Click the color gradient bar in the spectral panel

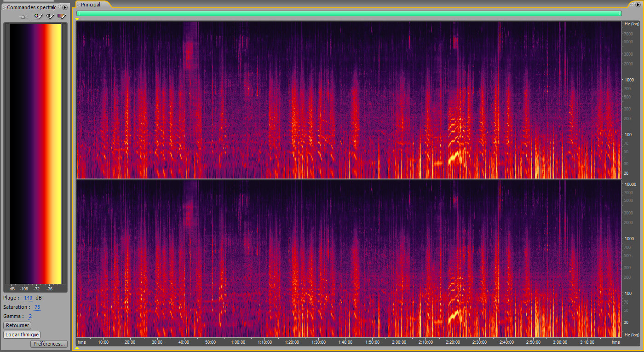[x=36, y=154]
